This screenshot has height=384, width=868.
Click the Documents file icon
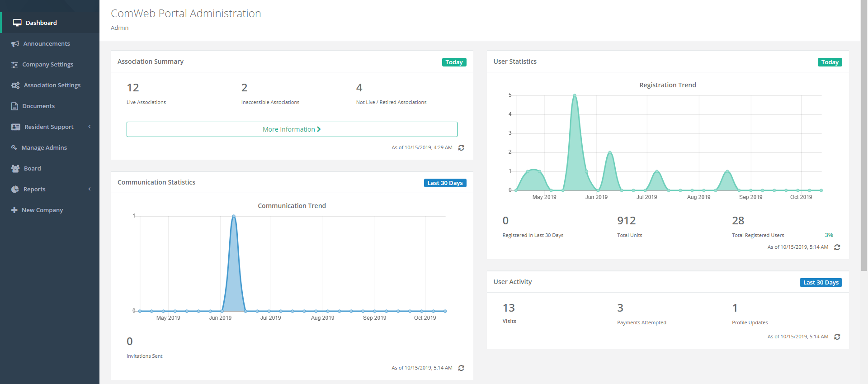[14, 106]
